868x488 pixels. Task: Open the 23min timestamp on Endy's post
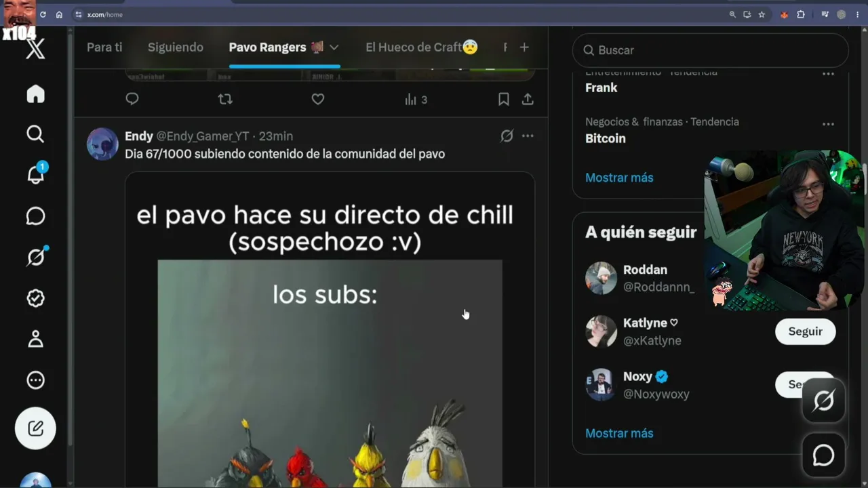click(x=276, y=136)
